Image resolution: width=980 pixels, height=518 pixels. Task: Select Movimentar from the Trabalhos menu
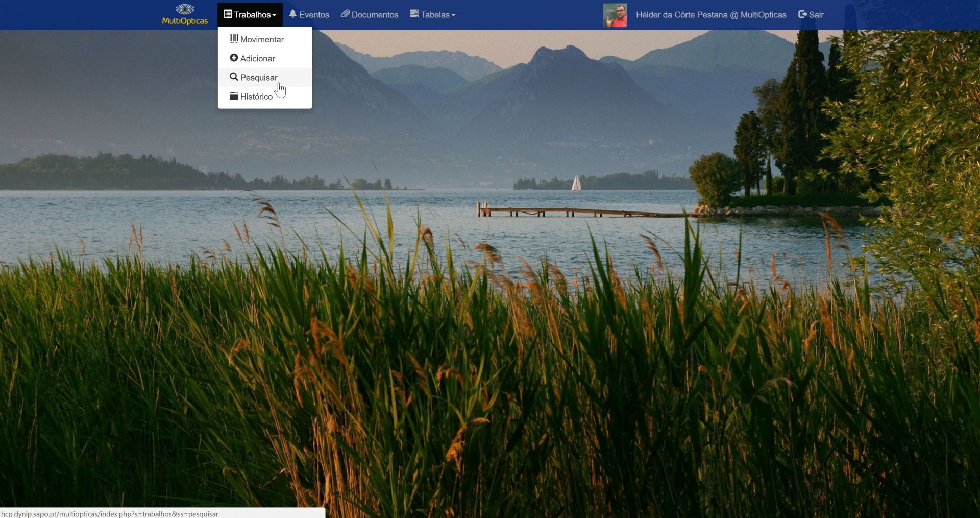click(262, 39)
